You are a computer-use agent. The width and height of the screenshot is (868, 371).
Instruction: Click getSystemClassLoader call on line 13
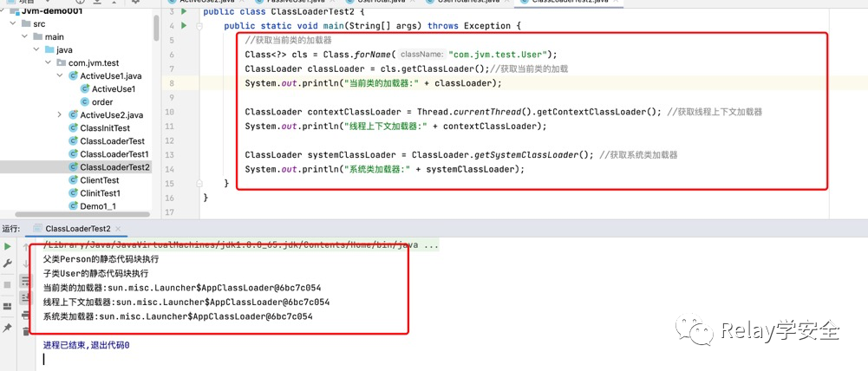[x=528, y=155]
